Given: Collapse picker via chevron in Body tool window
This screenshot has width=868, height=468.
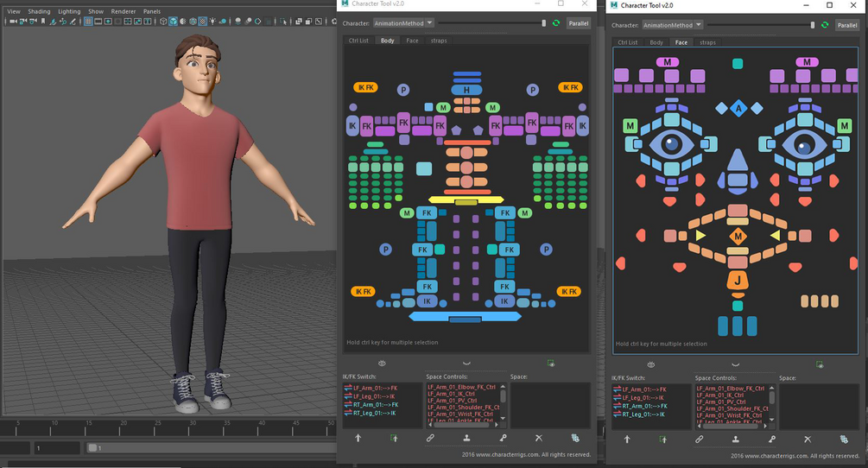Looking at the screenshot, I should [x=466, y=364].
